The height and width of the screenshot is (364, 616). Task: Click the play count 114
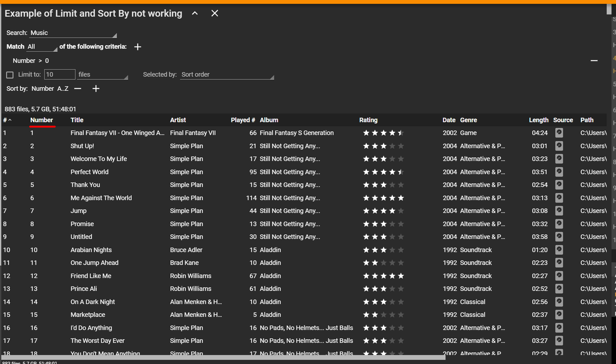[x=251, y=198]
